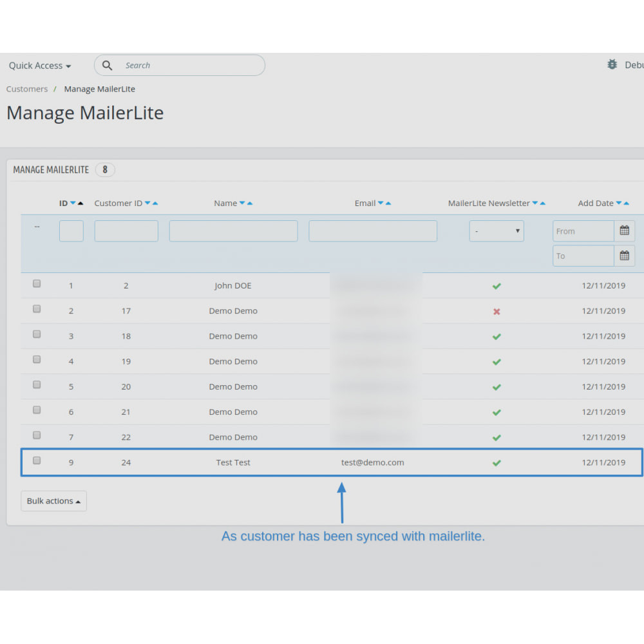Screen dimensions: 644x644
Task: Sort MailerLite Newsletter ascending arrow
Action: [x=542, y=203]
